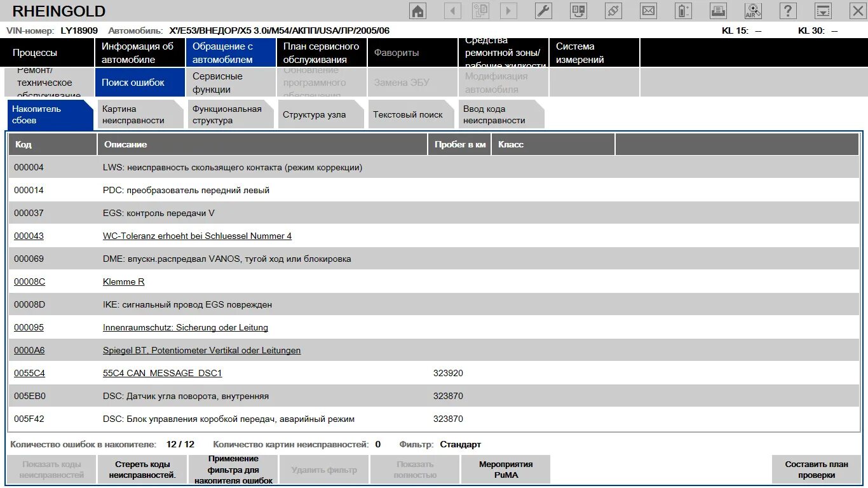This screenshot has width=868, height=488.
Task: Click the back arrow icon in toolbar
Action: click(x=452, y=11)
